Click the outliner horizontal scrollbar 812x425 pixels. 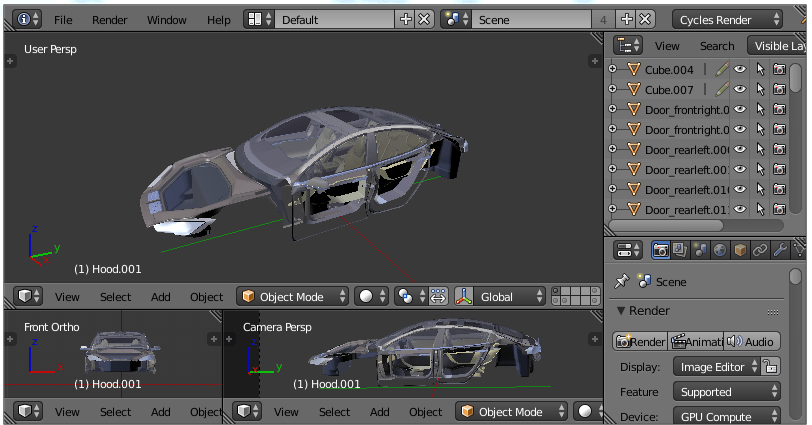click(666, 225)
